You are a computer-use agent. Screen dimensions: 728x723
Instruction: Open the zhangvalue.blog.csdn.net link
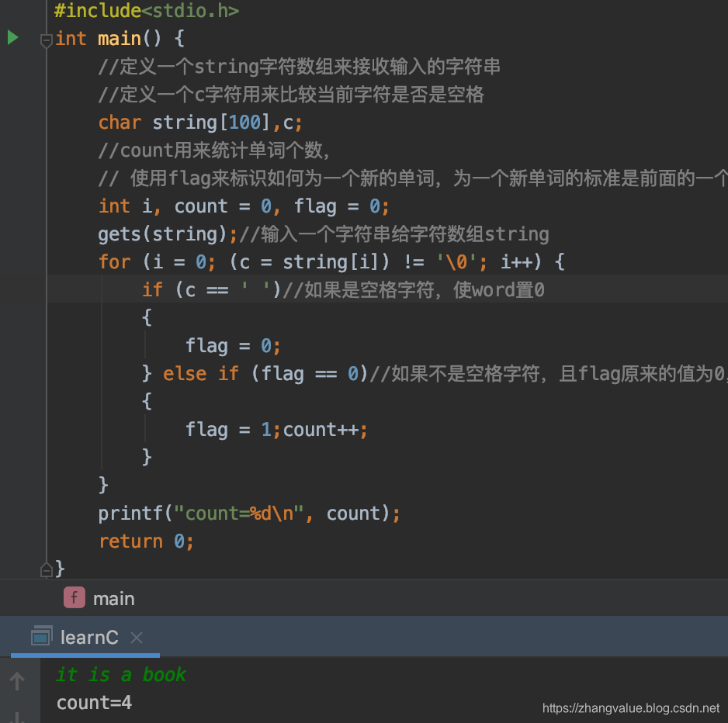[630, 708]
